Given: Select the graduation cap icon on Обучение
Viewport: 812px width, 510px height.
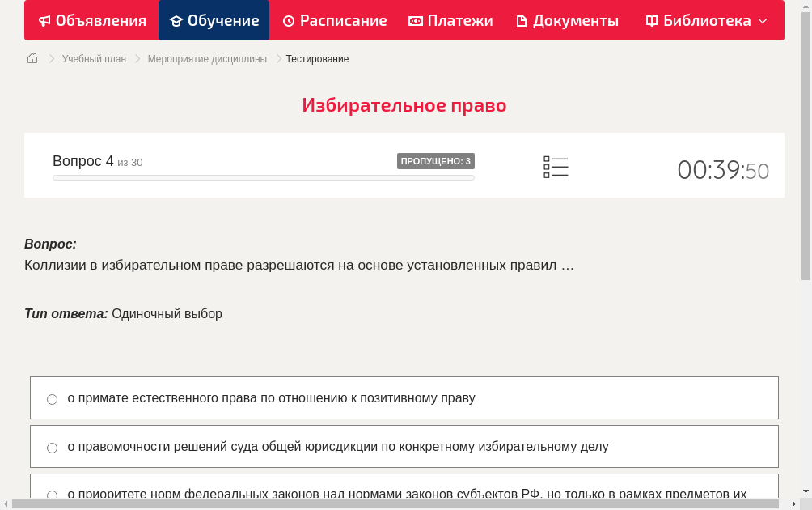Looking at the screenshot, I should click(176, 20).
